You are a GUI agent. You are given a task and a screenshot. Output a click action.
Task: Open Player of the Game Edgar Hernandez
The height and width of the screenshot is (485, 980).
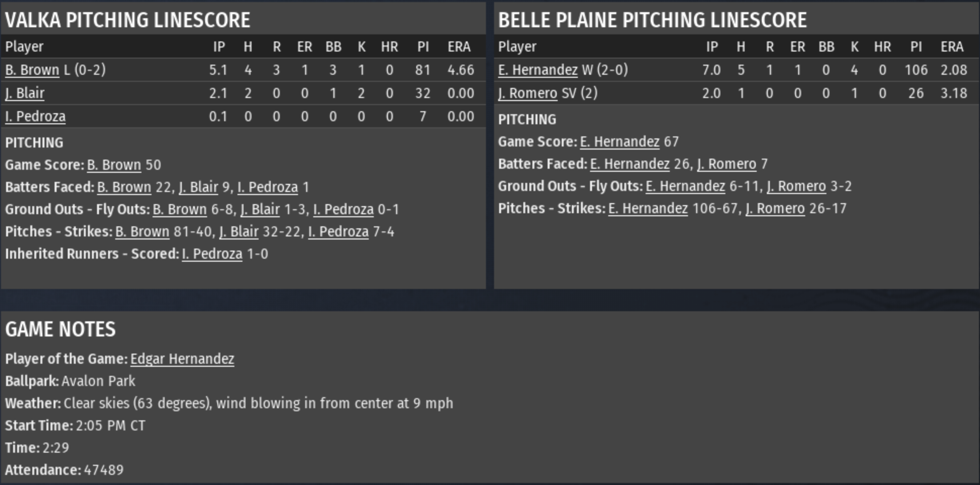(x=182, y=359)
